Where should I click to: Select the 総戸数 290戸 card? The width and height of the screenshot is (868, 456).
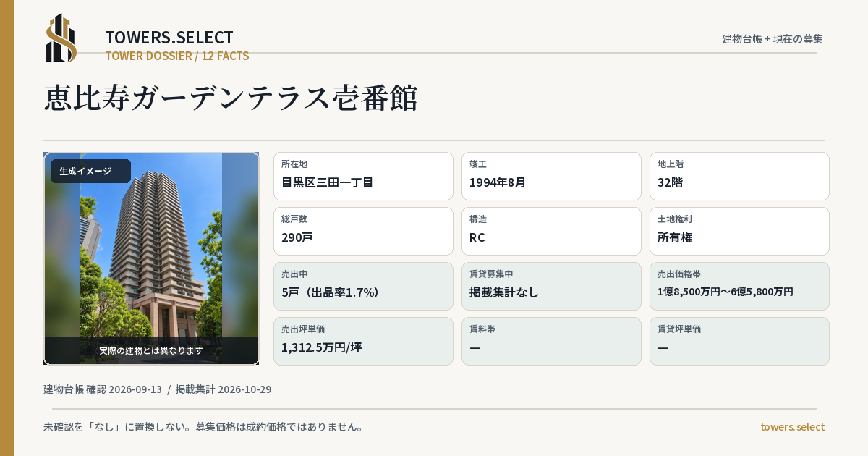(x=363, y=231)
